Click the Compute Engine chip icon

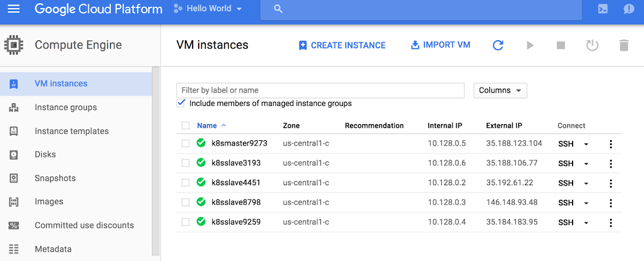pos(13,45)
